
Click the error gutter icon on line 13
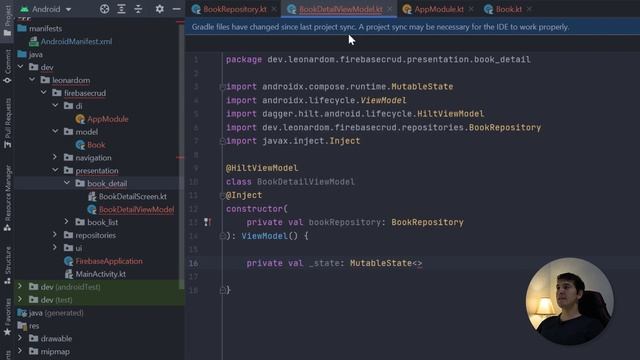(x=207, y=222)
